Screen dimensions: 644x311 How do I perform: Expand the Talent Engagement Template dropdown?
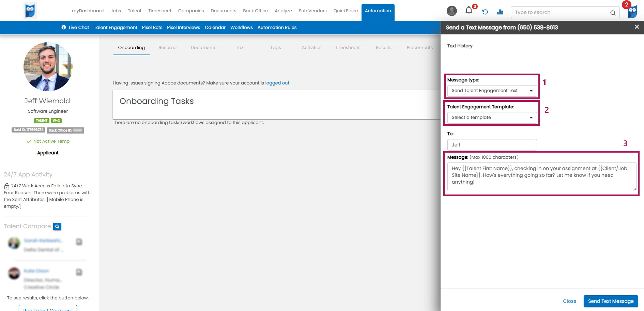(x=492, y=118)
